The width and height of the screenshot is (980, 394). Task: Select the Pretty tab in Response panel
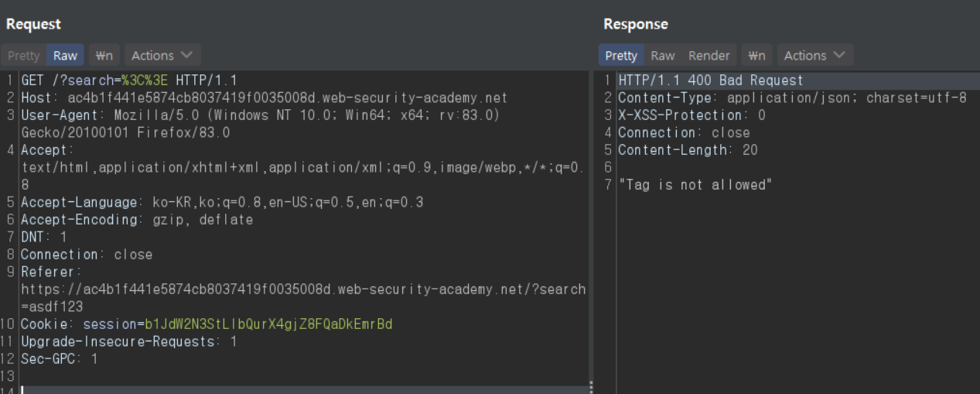coord(620,56)
